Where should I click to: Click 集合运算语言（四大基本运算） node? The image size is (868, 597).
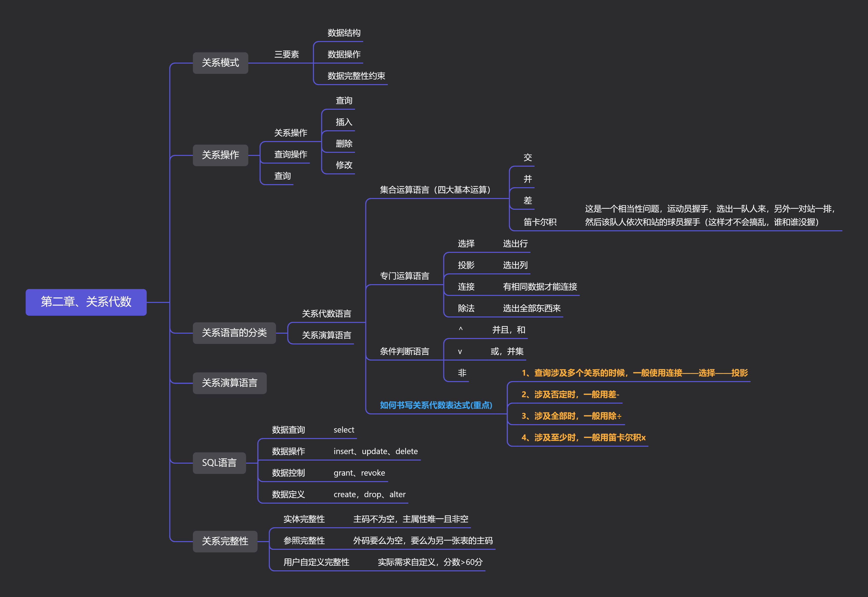[435, 190]
